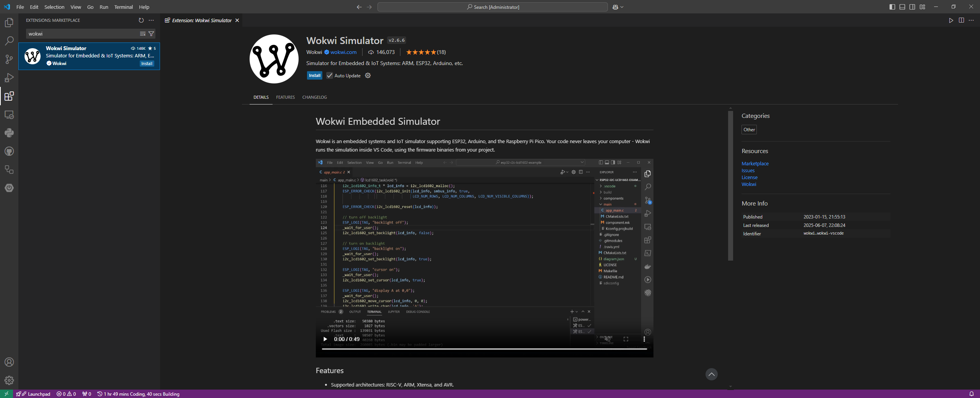
Task: Open the remote window indicator in status bar
Action: [x=7, y=394]
